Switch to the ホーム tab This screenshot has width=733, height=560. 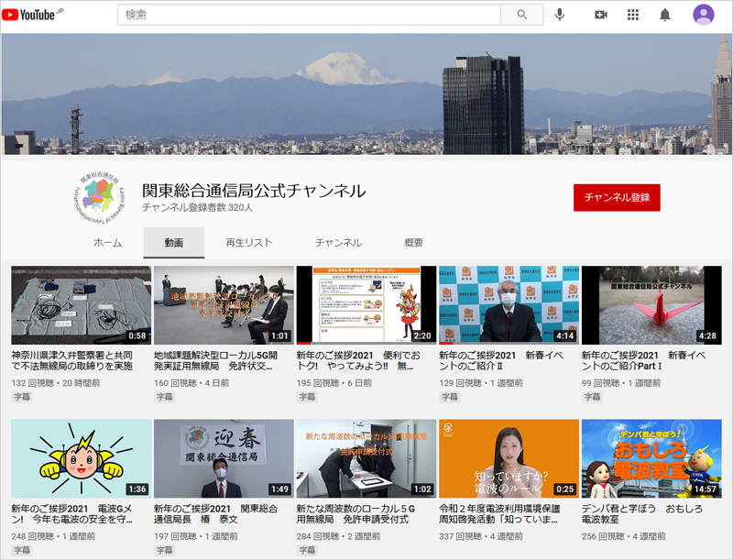[x=107, y=243]
